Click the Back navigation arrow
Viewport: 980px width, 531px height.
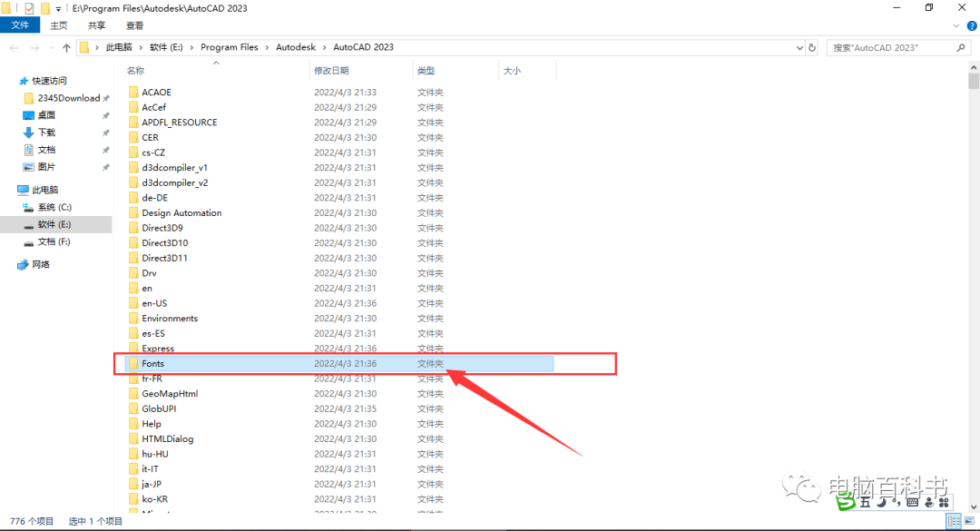pyautogui.click(x=14, y=47)
